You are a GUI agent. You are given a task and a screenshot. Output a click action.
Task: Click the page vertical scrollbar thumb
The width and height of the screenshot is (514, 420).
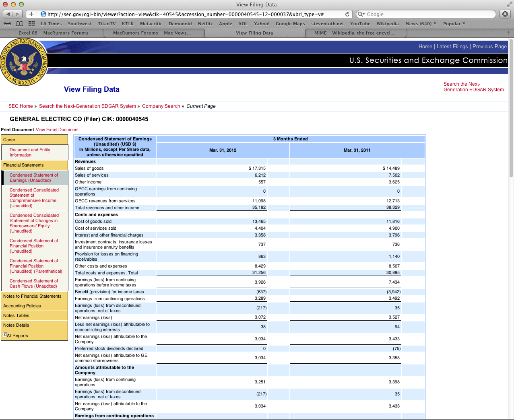click(x=511, y=107)
